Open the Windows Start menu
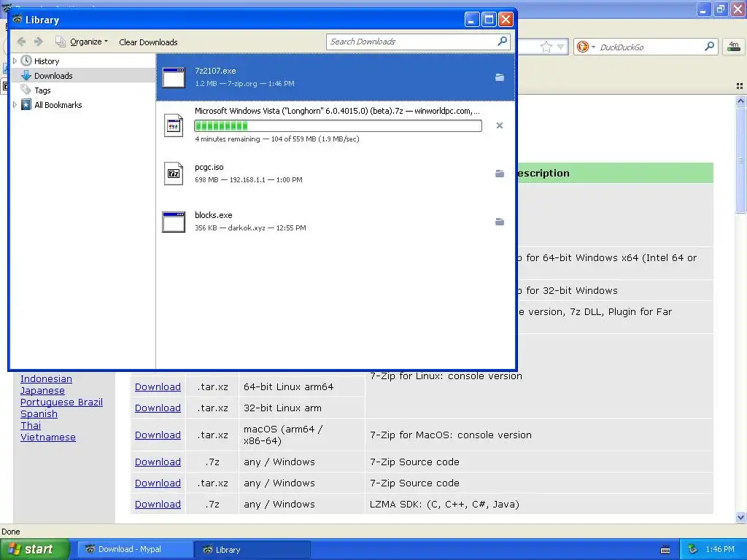This screenshot has height=560, width=747. (35, 549)
